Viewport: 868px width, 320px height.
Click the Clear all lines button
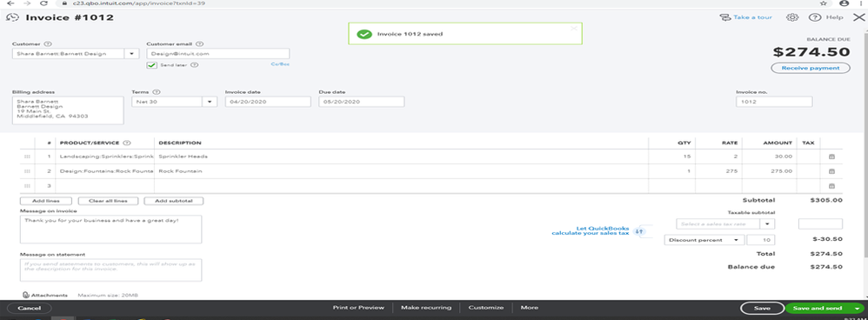point(108,201)
